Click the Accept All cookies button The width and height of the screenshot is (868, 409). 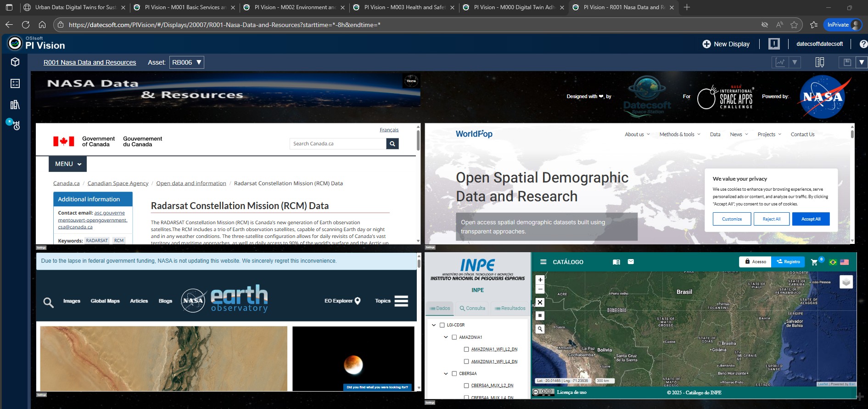pos(811,219)
